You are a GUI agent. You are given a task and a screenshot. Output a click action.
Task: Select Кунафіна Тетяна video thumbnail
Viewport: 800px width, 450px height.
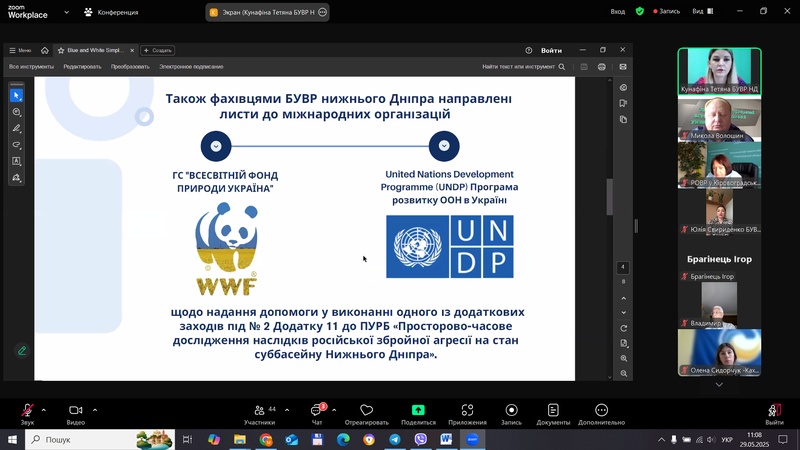(719, 71)
